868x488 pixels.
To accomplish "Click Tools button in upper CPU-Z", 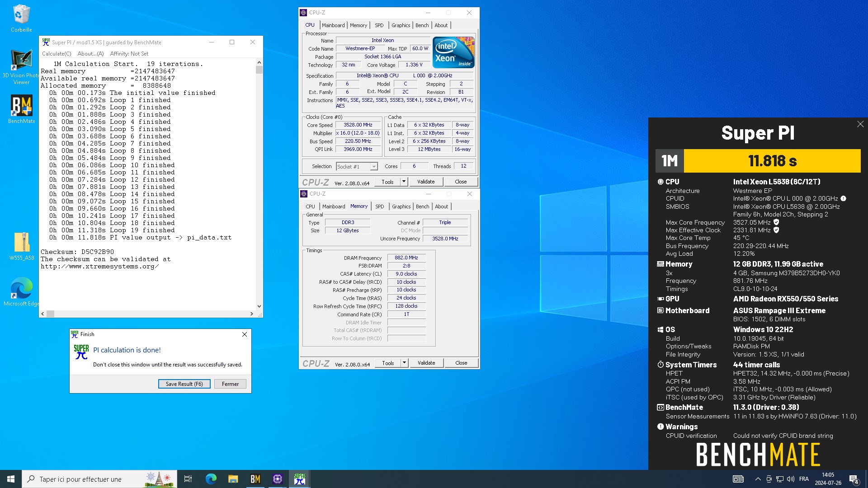I will point(387,182).
